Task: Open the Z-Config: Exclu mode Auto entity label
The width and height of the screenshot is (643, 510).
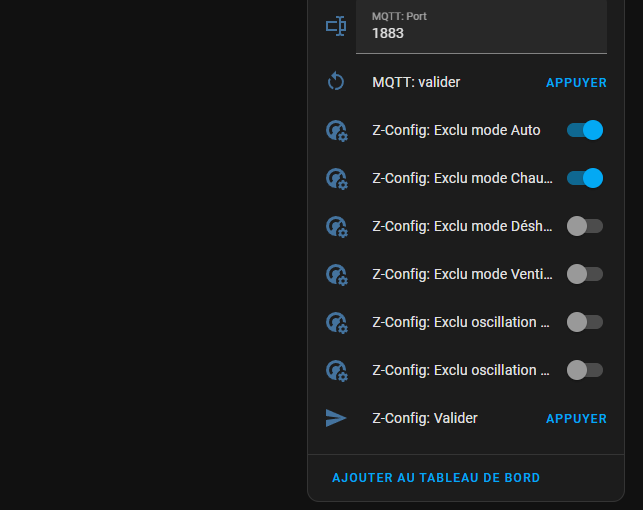Action: point(456,130)
